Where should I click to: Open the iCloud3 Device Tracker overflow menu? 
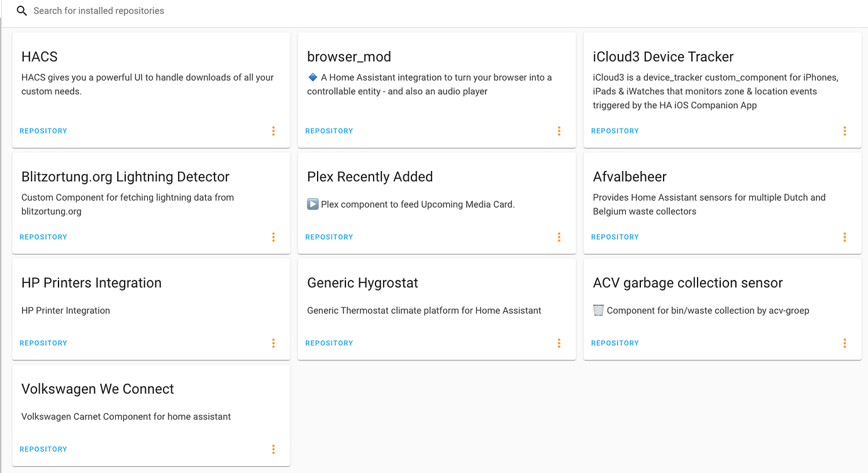tap(845, 131)
